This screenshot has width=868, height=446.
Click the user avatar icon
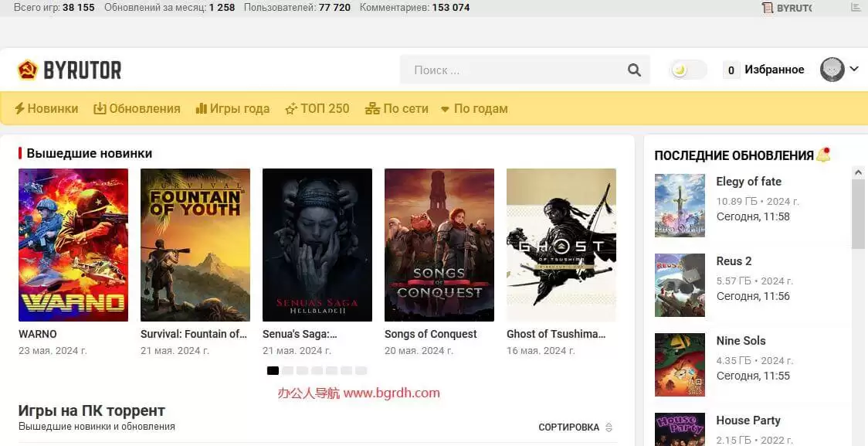point(832,70)
